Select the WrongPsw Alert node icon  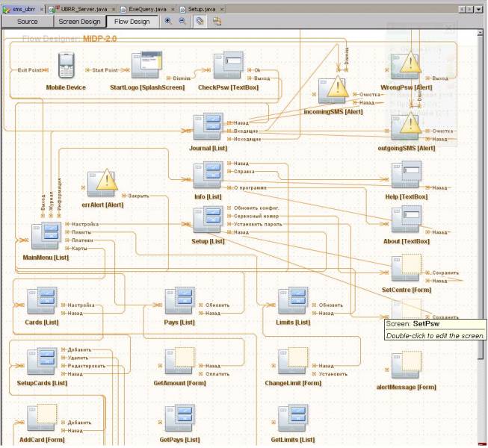pos(406,65)
